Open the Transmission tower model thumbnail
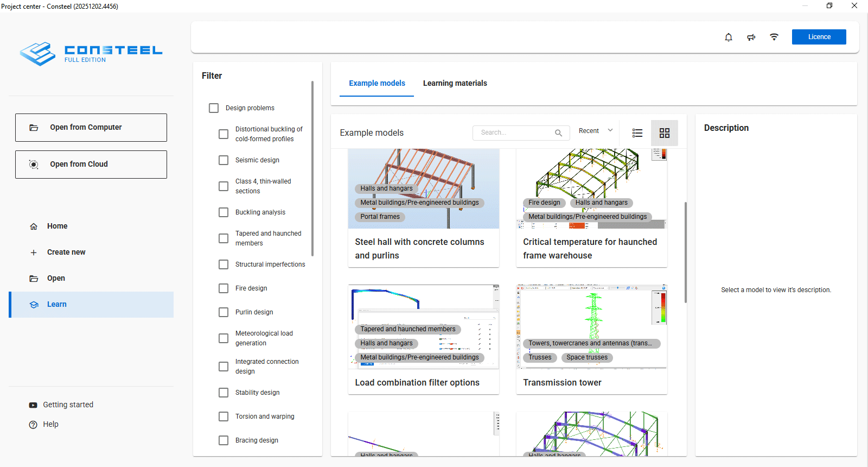The width and height of the screenshot is (868, 467). point(592,327)
